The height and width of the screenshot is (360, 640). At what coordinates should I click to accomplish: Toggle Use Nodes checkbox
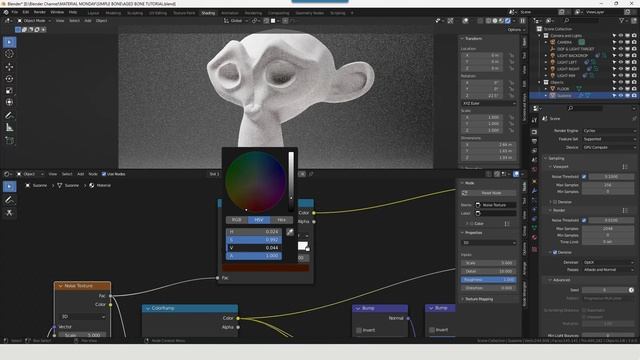(104, 174)
